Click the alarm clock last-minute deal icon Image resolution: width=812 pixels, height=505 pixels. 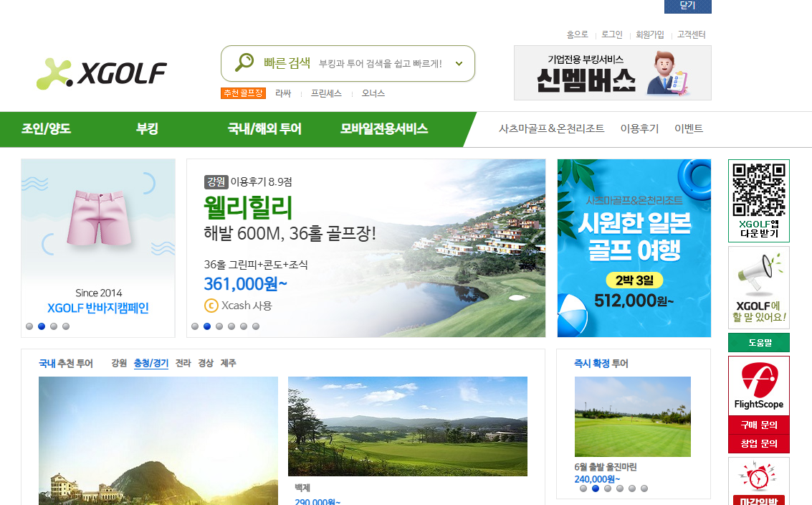[759, 477]
